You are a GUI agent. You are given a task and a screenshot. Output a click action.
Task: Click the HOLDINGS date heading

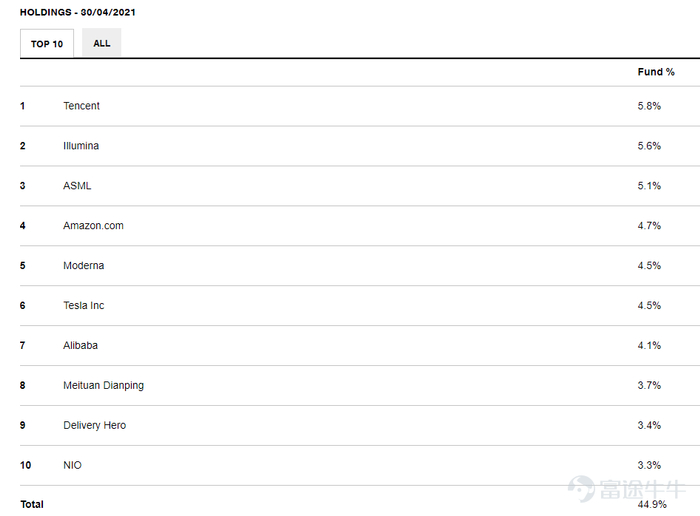(x=78, y=12)
